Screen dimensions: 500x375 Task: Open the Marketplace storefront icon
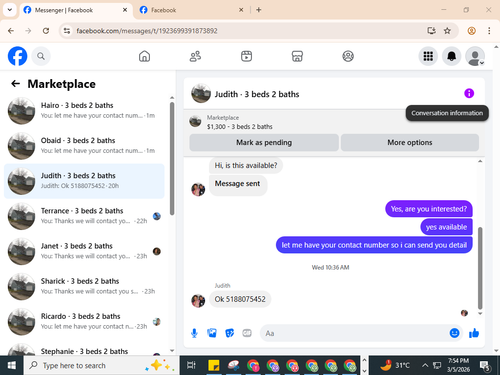pyautogui.click(x=297, y=56)
